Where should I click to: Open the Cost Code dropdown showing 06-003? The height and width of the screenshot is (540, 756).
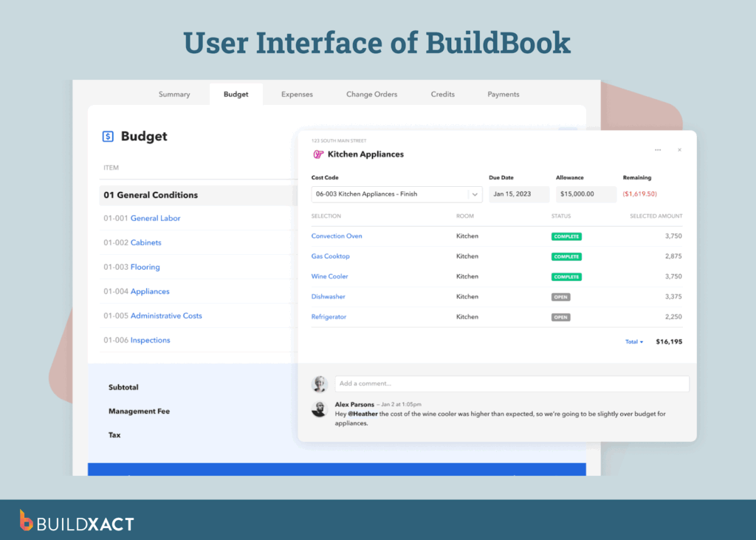point(396,193)
